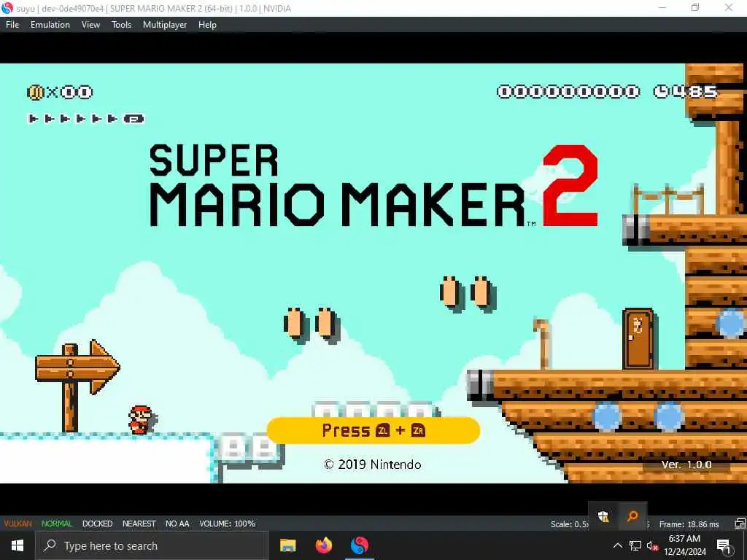Open the network status tray icon
Image resolution: width=747 pixels, height=560 pixels.
point(635,545)
